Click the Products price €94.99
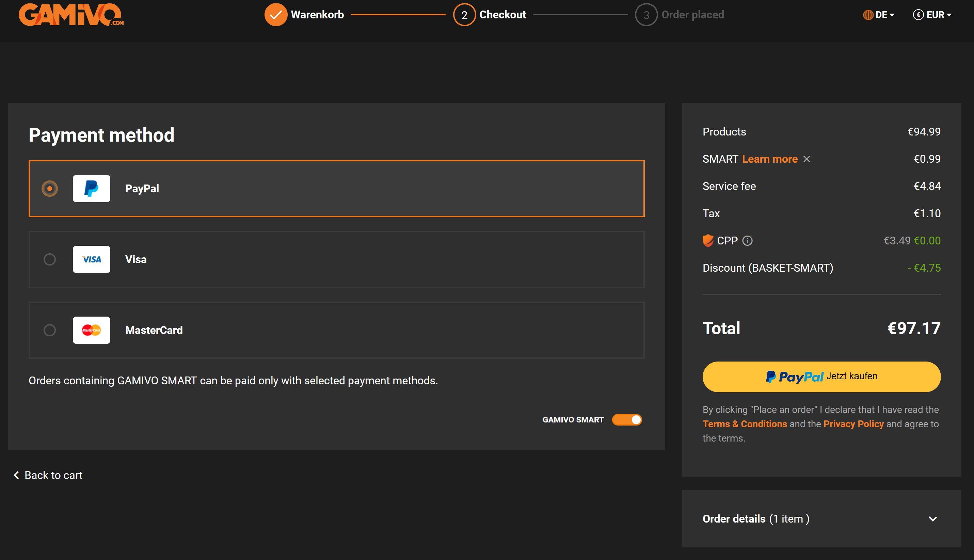The width and height of the screenshot is (974, 560). click(924, 131)
